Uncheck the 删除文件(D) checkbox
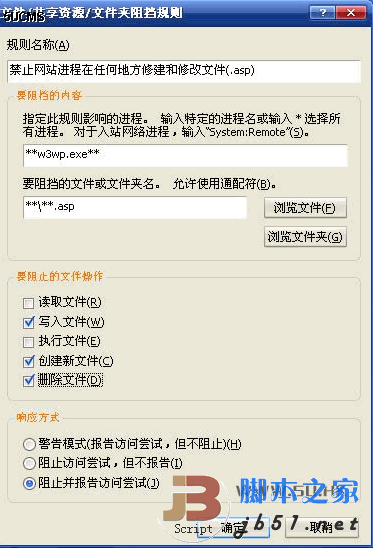The image size is (373, 548). (28, 381)
